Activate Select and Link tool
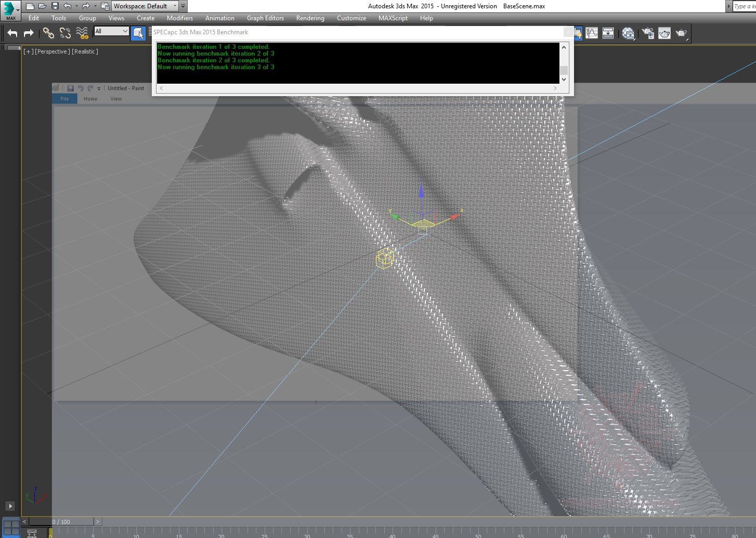This screenshot has width=756, height=538. pos(48,33)
